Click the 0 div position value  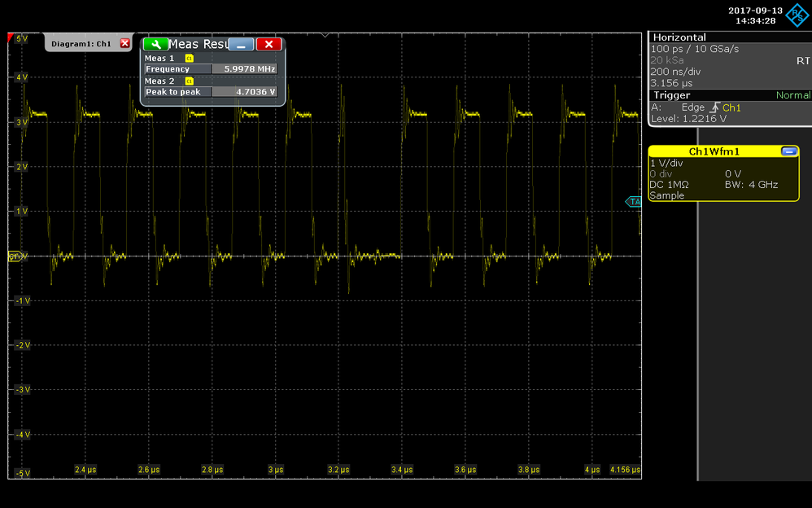661,173
